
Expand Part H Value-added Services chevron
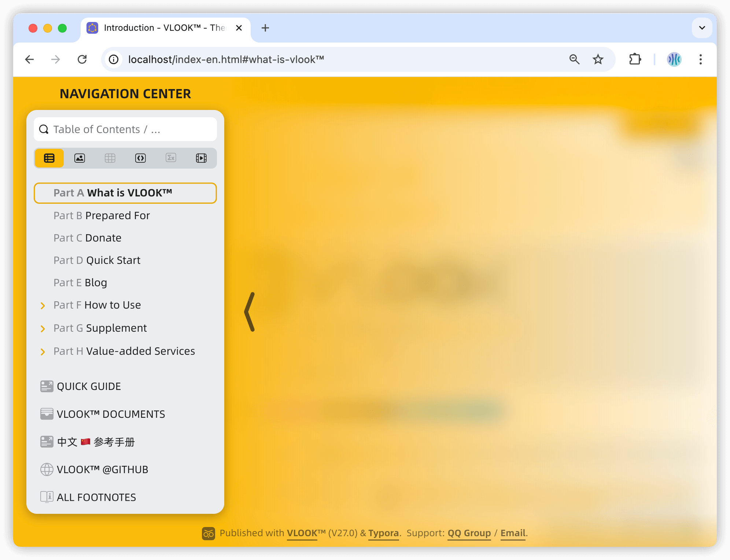(x=43, y=352)
